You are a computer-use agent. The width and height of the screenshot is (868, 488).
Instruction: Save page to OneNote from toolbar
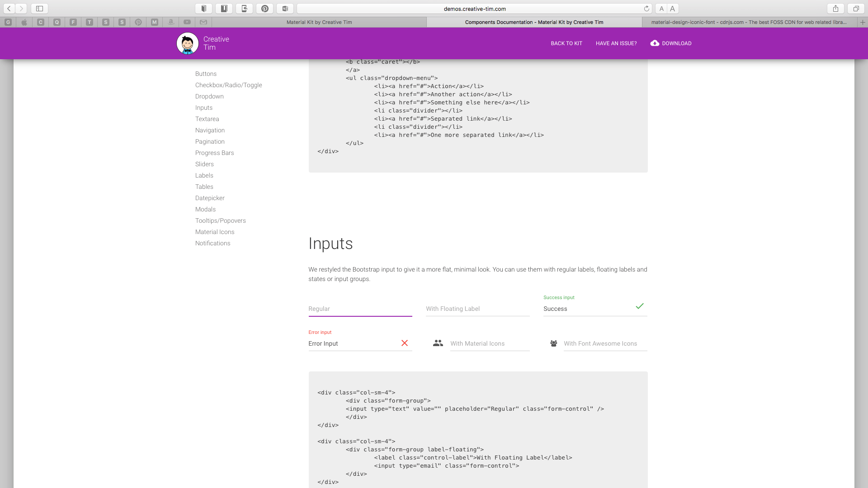point(285,8)
